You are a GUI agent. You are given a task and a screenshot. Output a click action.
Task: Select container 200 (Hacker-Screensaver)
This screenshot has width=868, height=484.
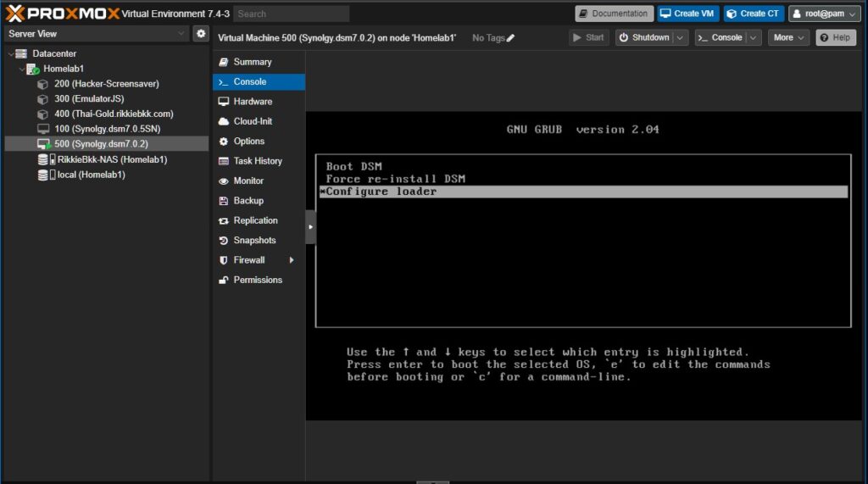[x=106, y=84]
